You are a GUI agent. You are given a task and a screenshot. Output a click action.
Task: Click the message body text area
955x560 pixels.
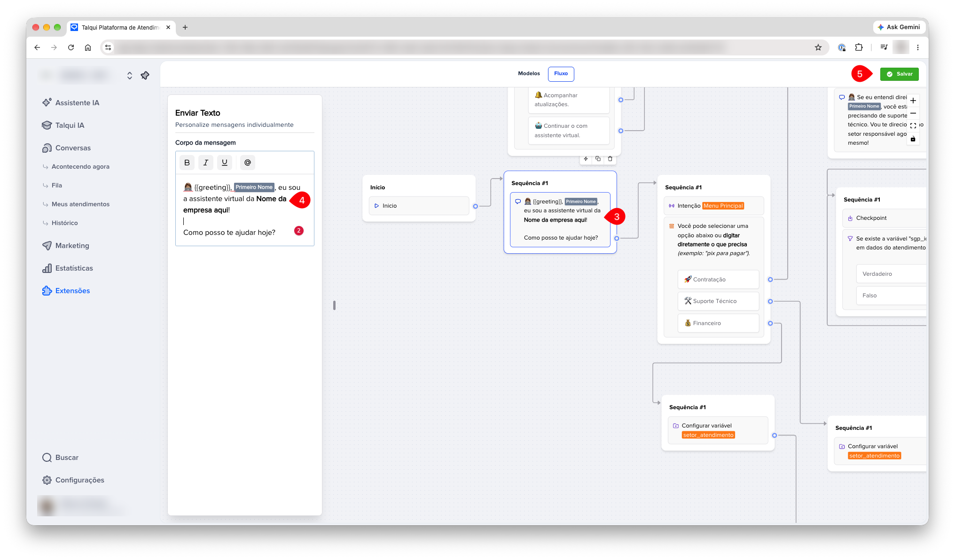244,210
